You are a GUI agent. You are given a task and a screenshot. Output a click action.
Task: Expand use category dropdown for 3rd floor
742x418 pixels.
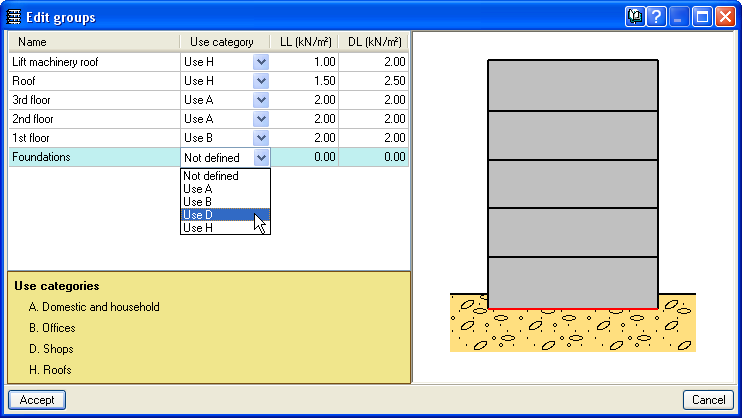point(261,100)
